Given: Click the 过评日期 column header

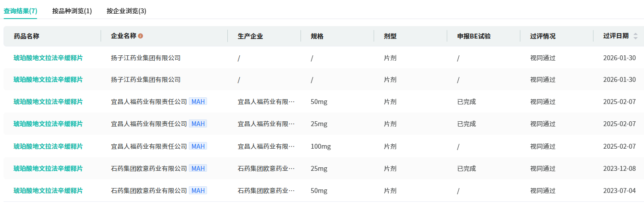Looking at the screenshot, I should point(616,36).
